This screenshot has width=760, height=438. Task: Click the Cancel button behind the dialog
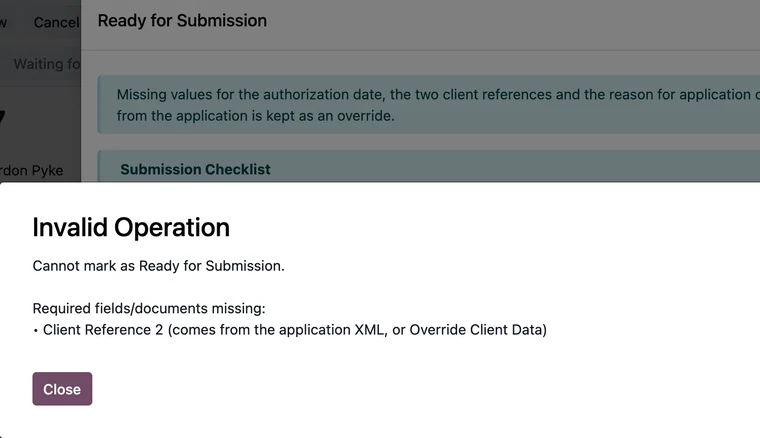click(x=56, y=22)
